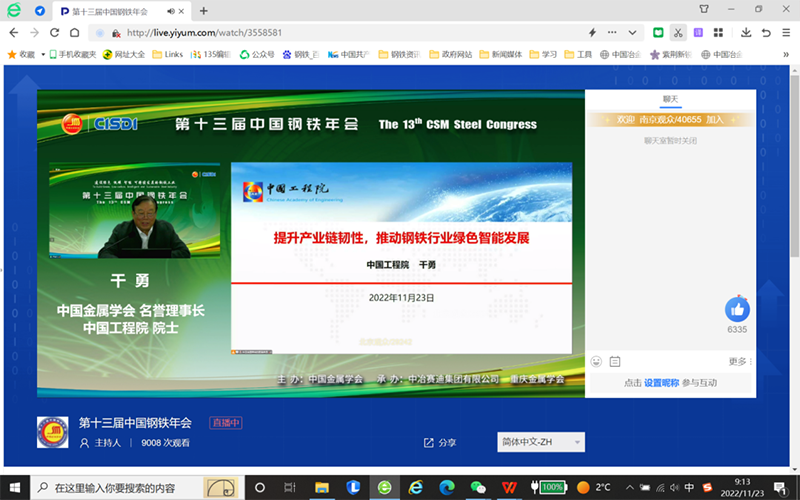The image size is (800, 500).
Task: Open the emoji picker in chat
Action: click(597, 361)
